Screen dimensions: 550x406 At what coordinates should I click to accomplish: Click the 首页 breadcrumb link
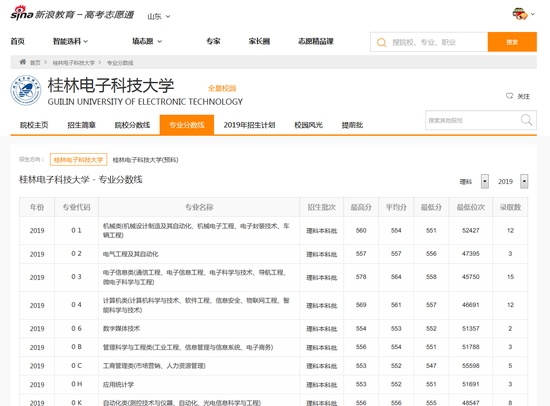(x=35, y=63)
